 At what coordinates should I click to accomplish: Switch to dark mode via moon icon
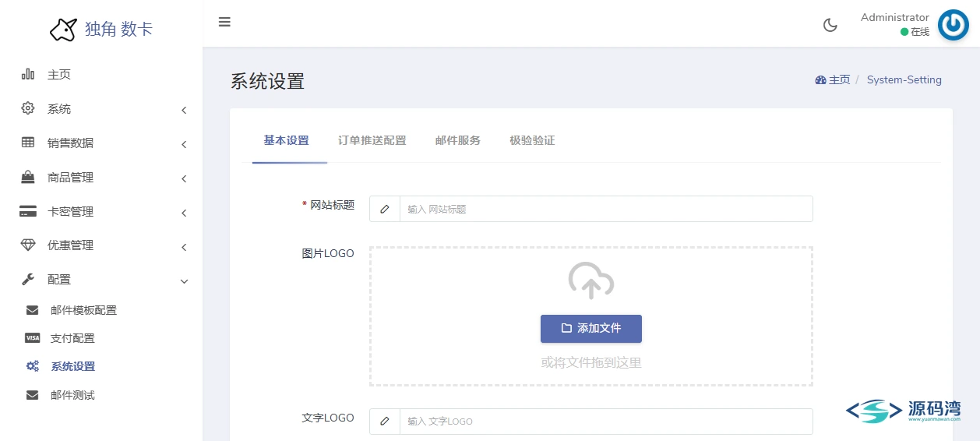830,25
